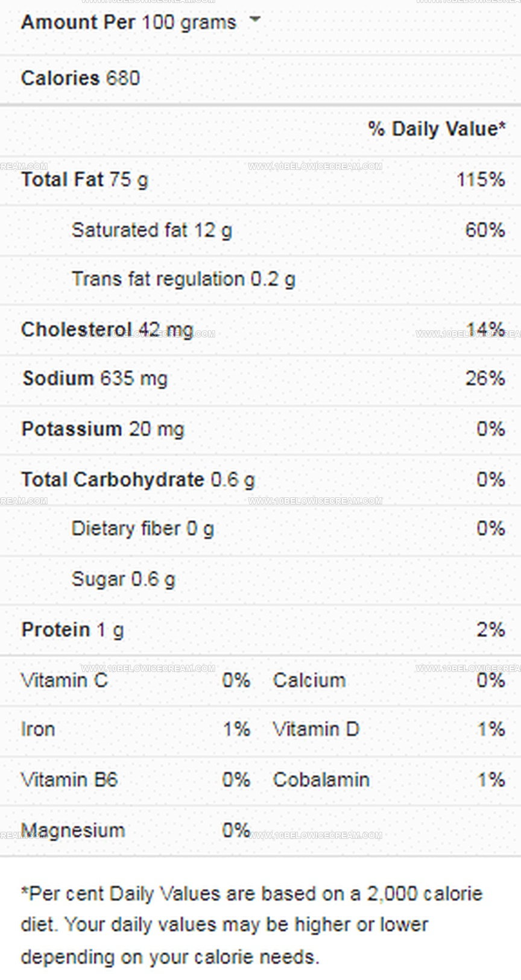Select the Magnesium label
The width and height of the screenshot is (521, 980).
click(x=73, y=831)
